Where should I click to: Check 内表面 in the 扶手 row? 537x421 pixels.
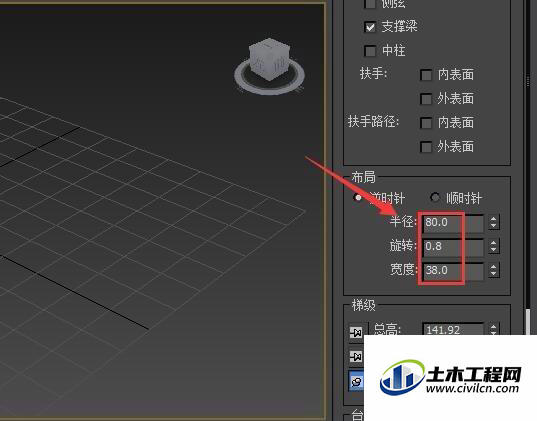[426, 75]
